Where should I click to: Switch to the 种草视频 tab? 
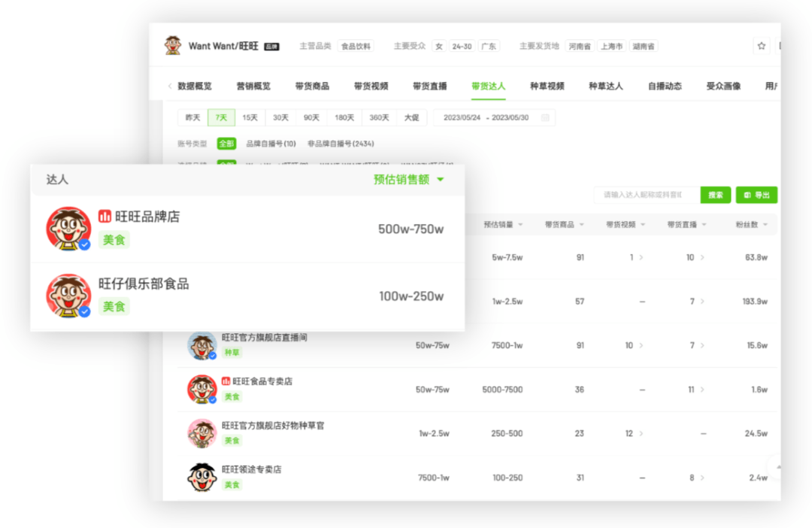(x=547, y=86)
